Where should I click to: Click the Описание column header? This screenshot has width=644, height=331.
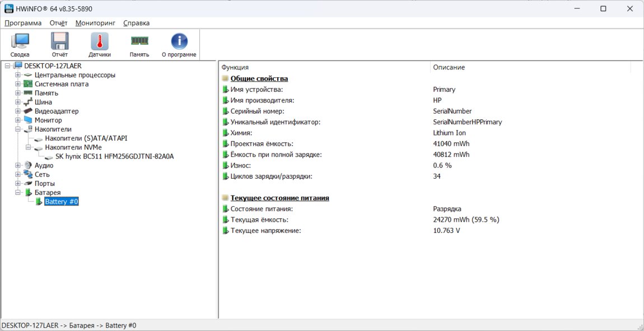(449, 67)
